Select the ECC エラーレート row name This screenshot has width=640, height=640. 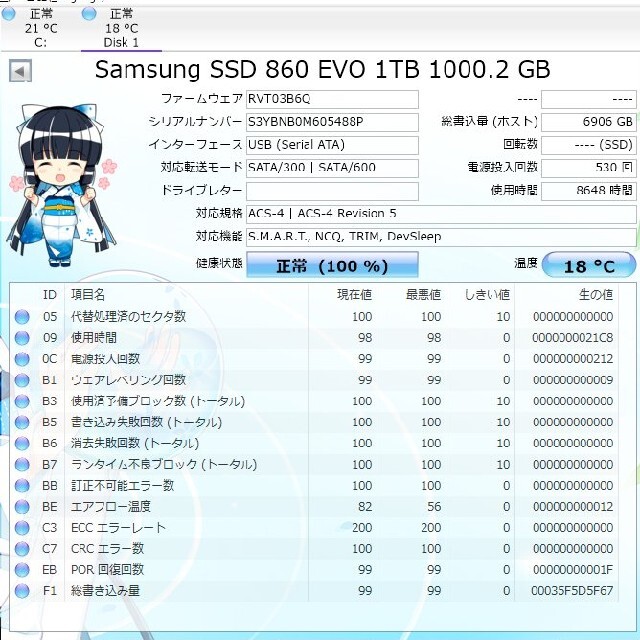[118, 527]
